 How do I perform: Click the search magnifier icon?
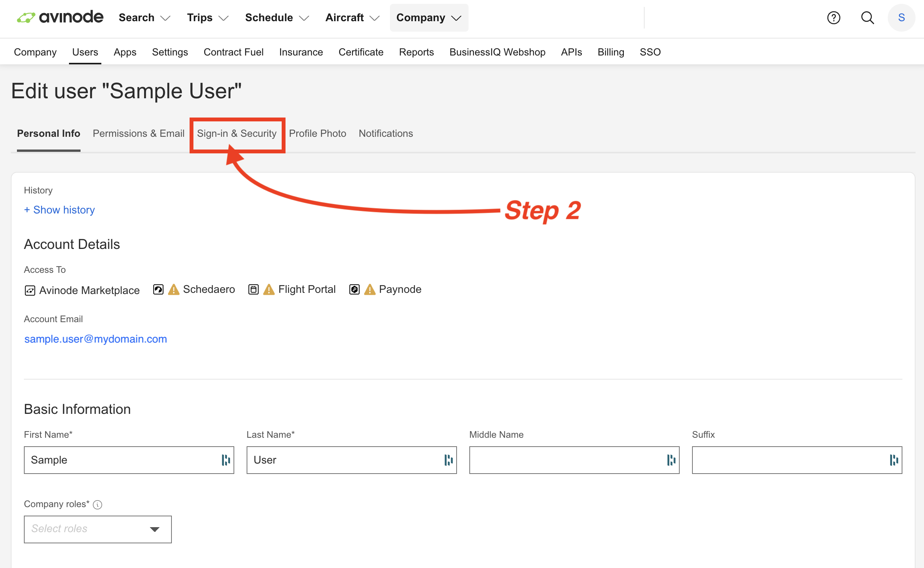pos(867,18)
